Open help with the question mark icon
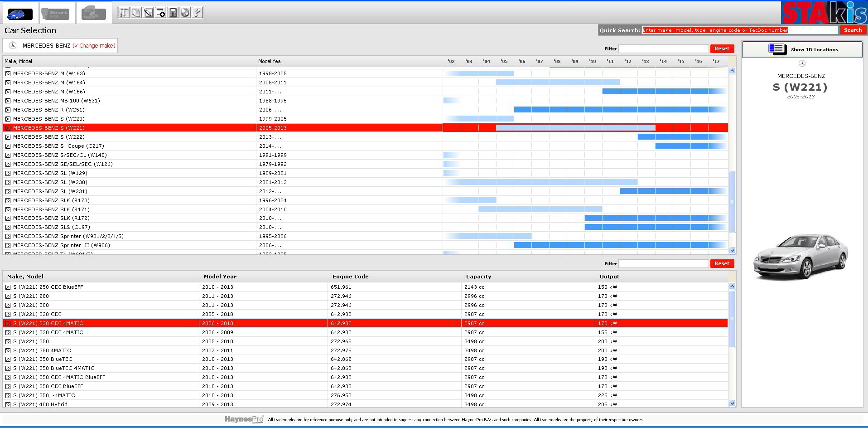Image resolution: width=868 pixels, height=428 pixels. [197, 13]
